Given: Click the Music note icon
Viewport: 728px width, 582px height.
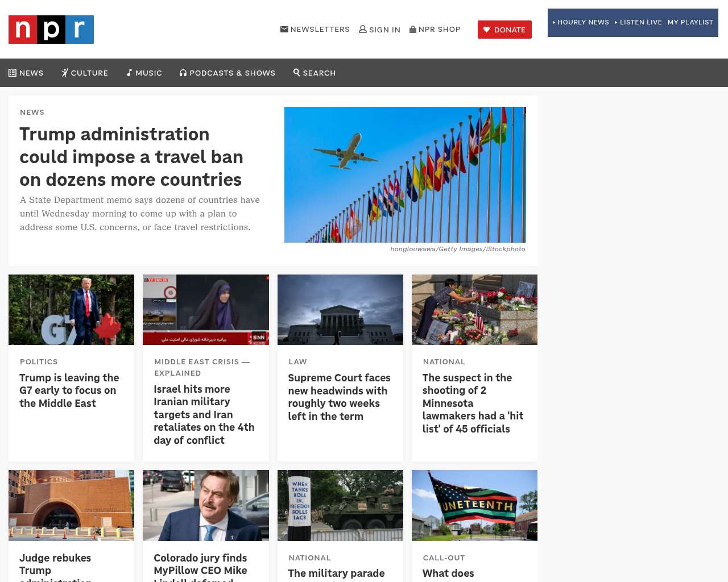Looking at the screenshot, I should point(129,73).
